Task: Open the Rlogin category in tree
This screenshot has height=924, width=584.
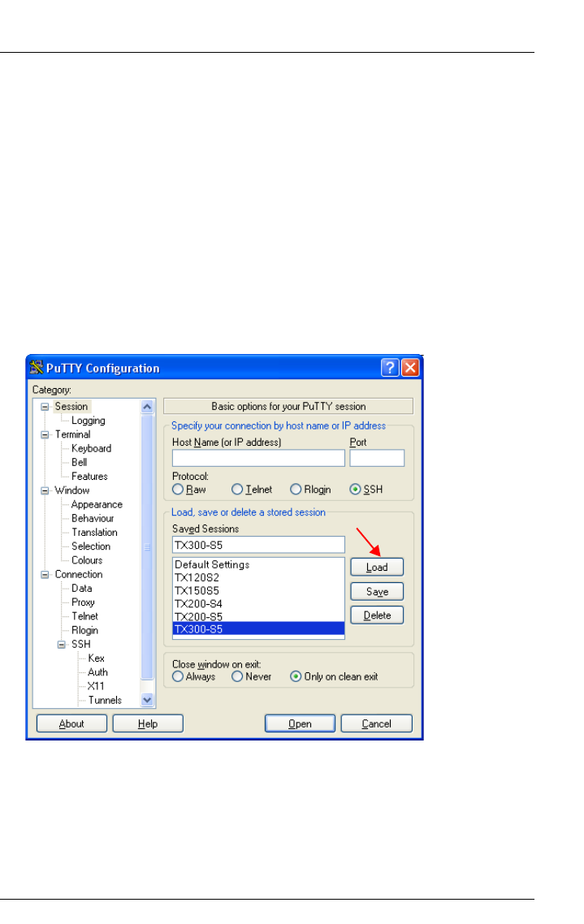Action: tap(84, 631)
